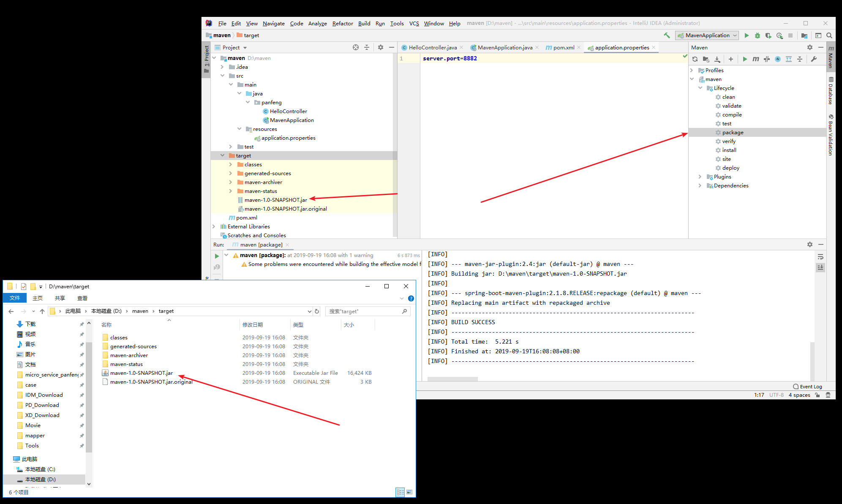Viewport: 842px width, 504px height.
Task: Add Maven project with plus icon
Action: (x=731, y=59)
